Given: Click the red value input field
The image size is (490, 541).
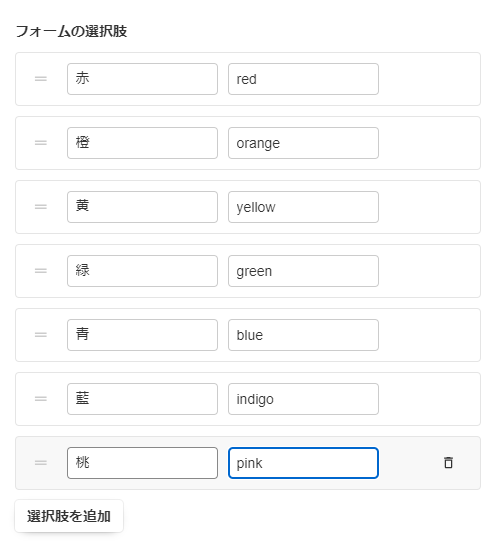Looking at the screenshot, I should point(303,79).
